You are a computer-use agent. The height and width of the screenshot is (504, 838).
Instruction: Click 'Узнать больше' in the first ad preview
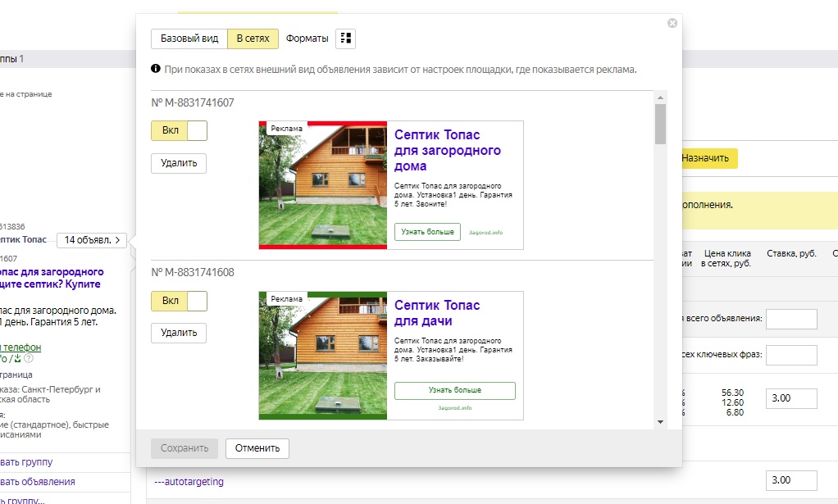427,232
